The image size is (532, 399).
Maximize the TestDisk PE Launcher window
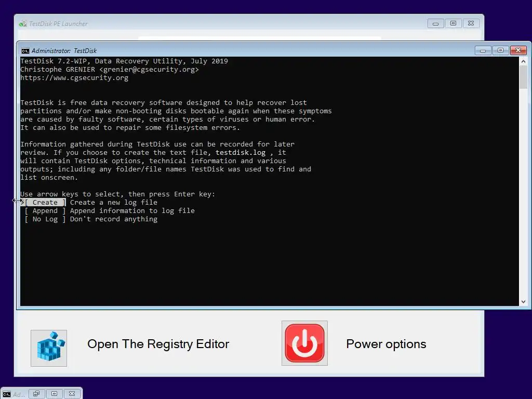point(453,23)
